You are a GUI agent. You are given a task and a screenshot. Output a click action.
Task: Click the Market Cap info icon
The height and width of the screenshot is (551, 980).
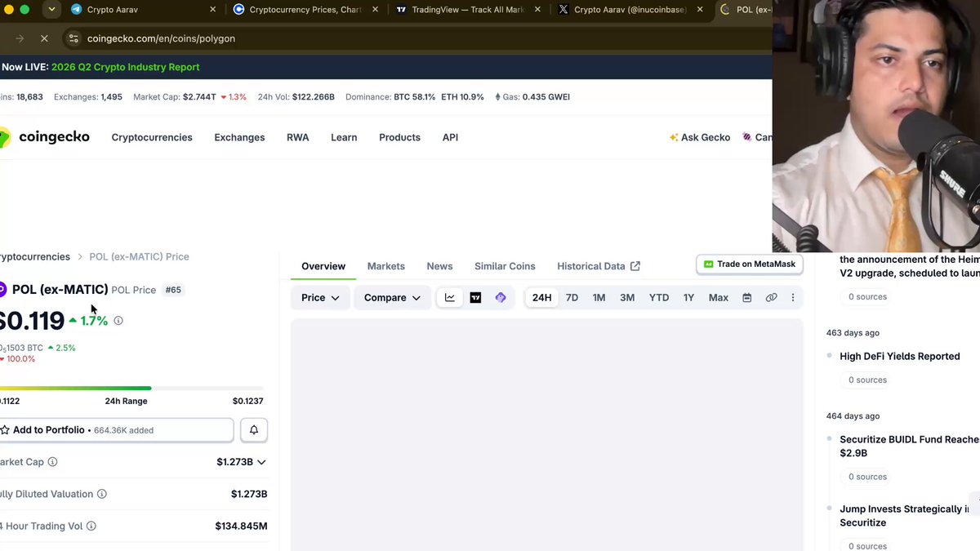pos(52,462)
